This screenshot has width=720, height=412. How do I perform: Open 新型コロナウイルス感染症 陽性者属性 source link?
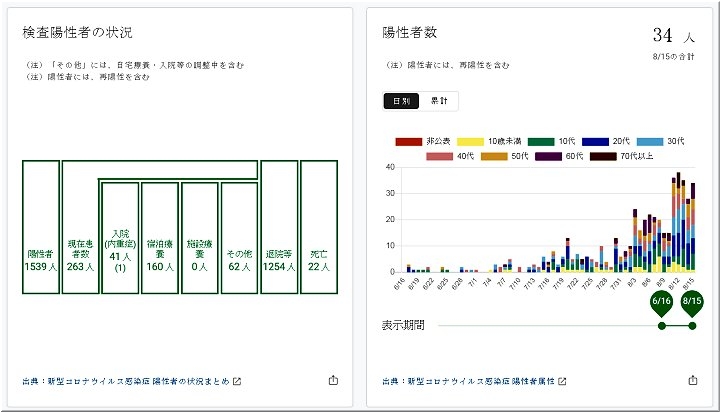click(469, 381)
